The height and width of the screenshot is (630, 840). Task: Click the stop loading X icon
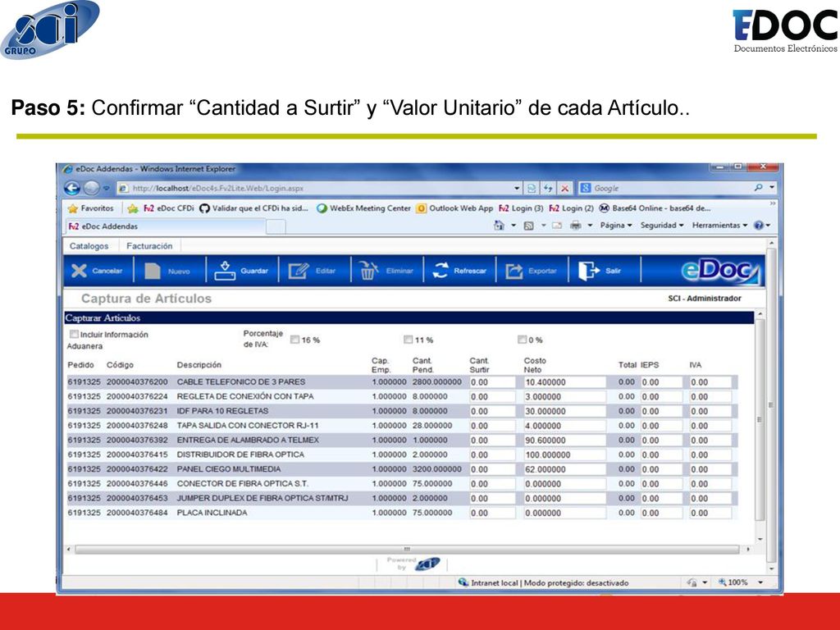click(x=564, y=188)
